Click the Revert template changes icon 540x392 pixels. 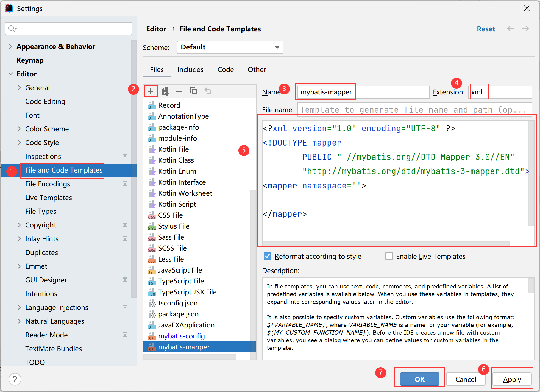[x=208, y=91]
